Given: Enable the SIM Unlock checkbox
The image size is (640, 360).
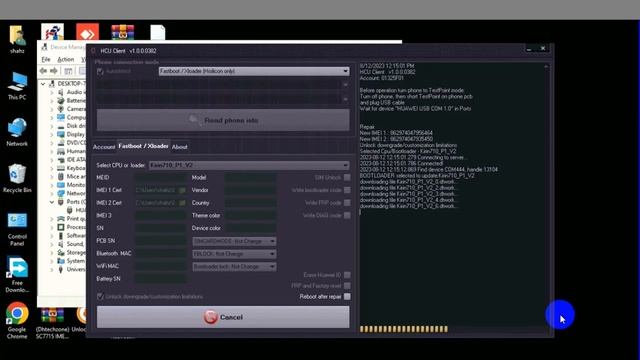Looking at the screenshot, I should [347, 178].
